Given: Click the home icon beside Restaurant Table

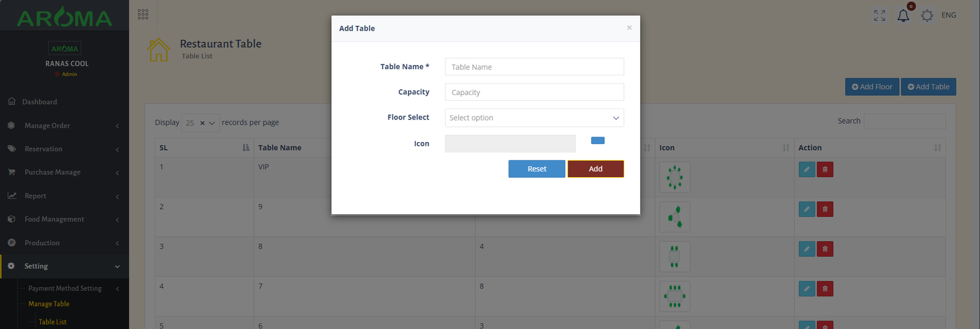Looking at the screenshot, I should (159, 50).
